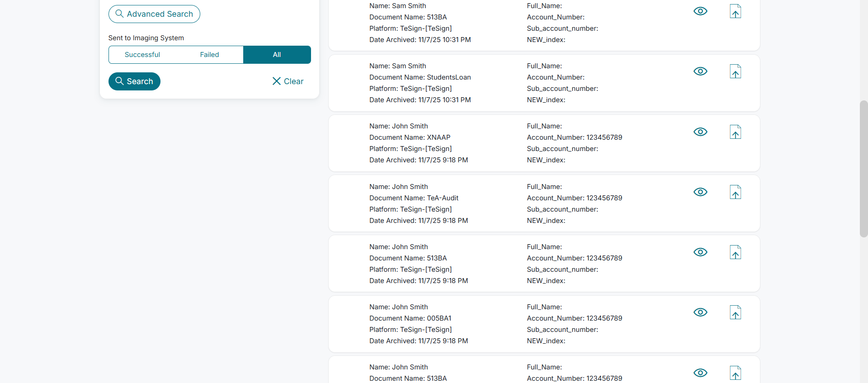The width and height of the screenshot is (868, 383).
Task: Clear the search filters
Action: pos(288,81)
